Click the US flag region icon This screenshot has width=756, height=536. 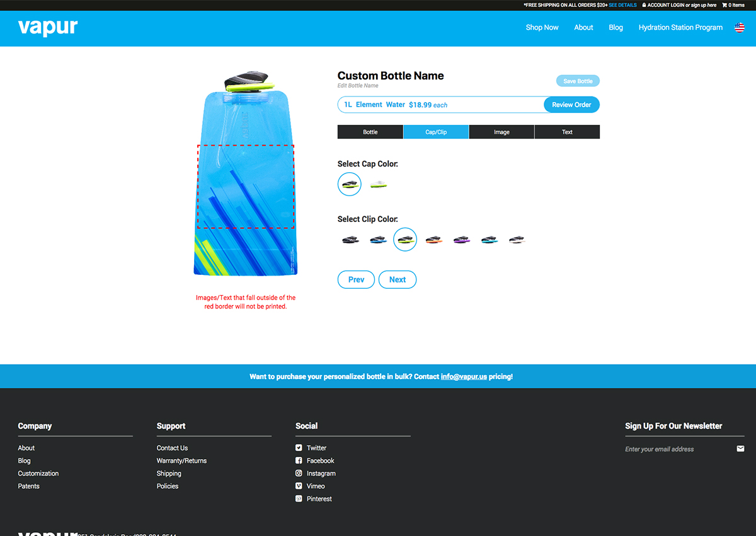(740, 28)
